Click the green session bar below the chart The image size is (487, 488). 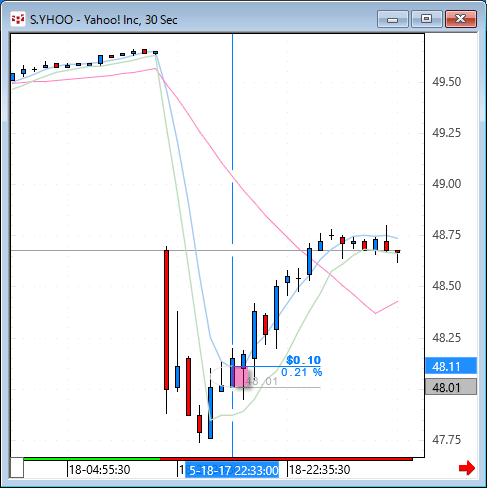point(92,459)
